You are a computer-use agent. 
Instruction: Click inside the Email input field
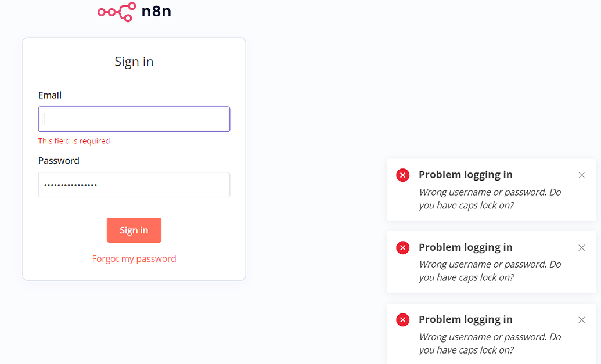click(x=134, y=118)
